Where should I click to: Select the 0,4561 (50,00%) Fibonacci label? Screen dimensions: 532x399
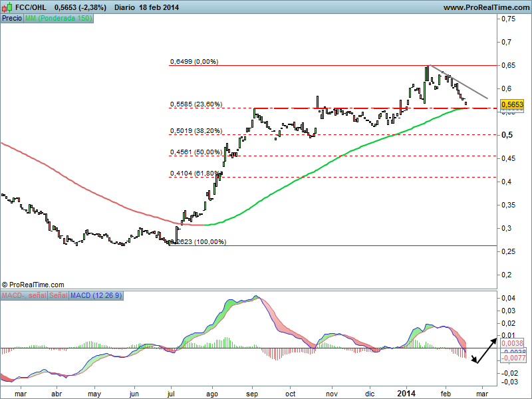click(196, 152)
